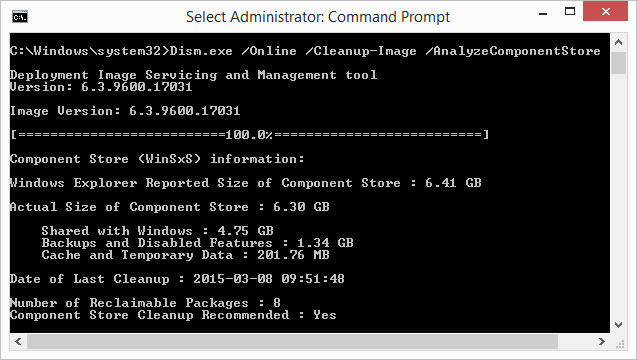Click the Shared with Windows 4.75 GB line
The width and height of the screenshot is (637, 360).
[157, 231]
